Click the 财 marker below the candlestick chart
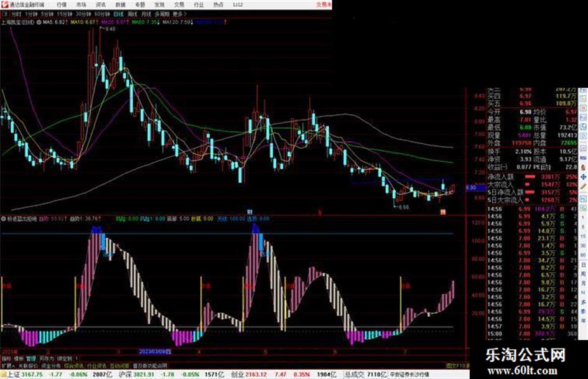Image resolution: width=588 pixels, height=379 pixels. pyautogui.click(x=250, y=212)
